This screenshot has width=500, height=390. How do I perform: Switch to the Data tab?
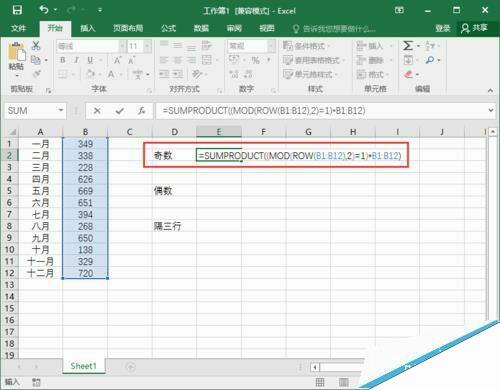[201, 28]
